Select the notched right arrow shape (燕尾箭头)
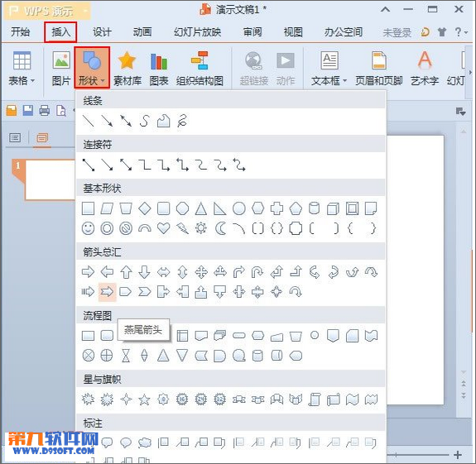Screen dimensions: 476x464 pos(107,292)
